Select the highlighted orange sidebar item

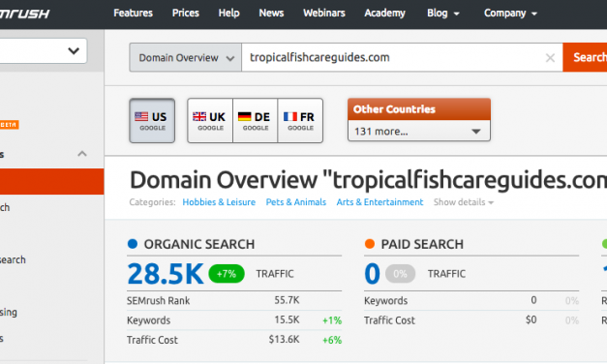[52, 181]
